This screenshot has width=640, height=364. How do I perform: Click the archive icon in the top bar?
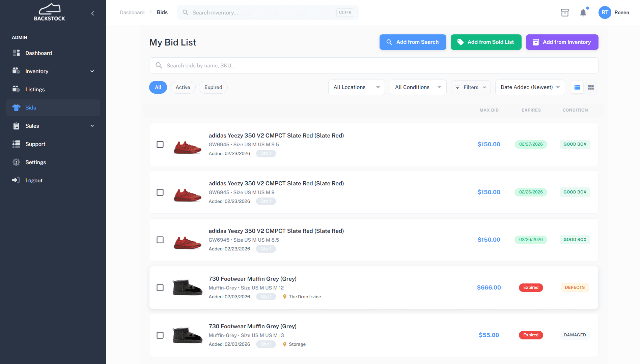coord(565,12)
